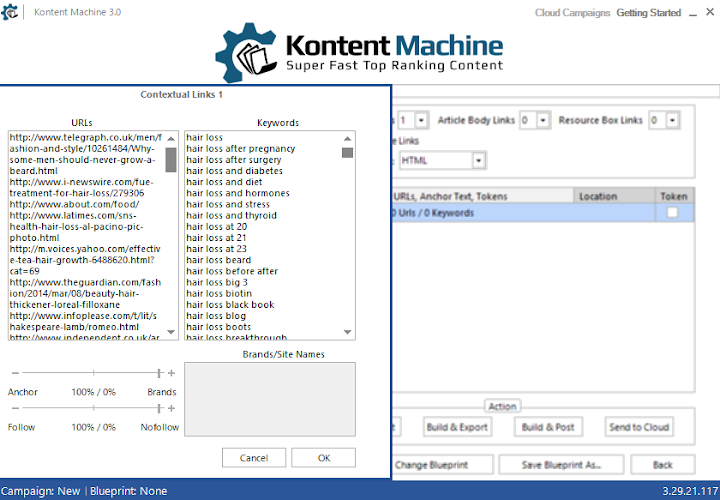Open Cloud Campaigns menu
Image resolution: width=720 pixels, height=500 pixels.
[572, 13]
